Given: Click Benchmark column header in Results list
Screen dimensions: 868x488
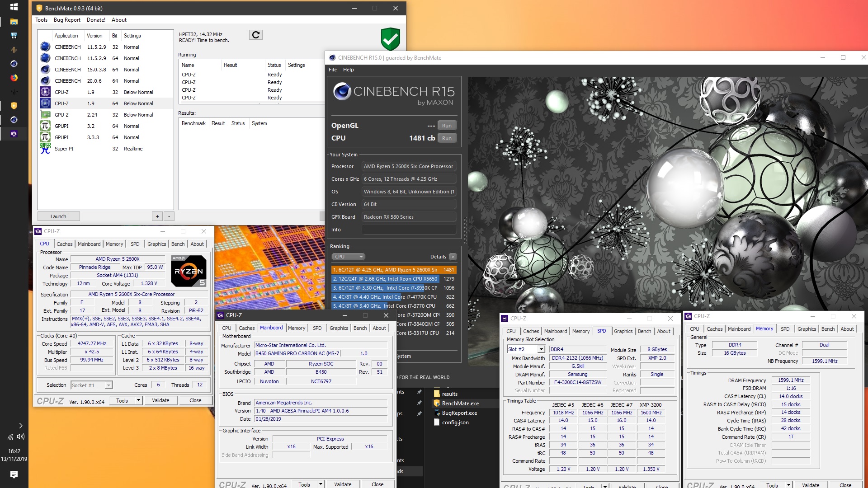Looking at the screenshot, I should (193, 123).
